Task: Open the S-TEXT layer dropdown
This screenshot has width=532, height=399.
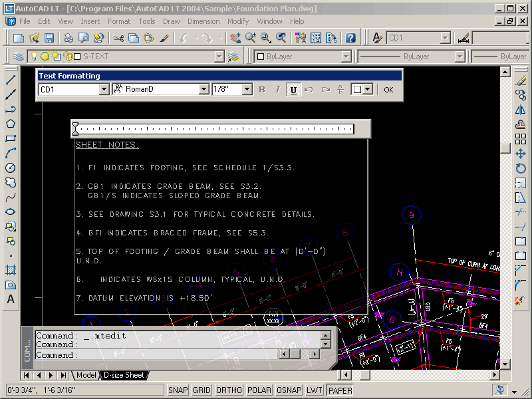Action: click(219, 57)
